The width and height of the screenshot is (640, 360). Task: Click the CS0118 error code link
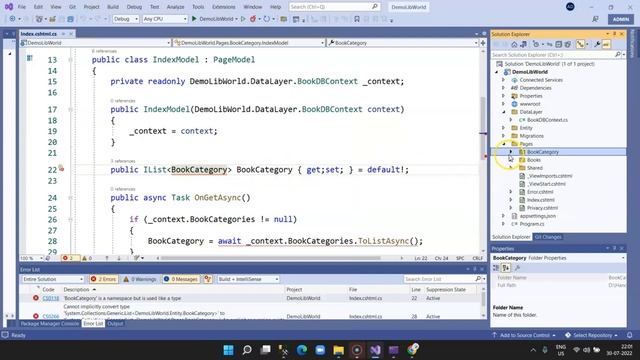pos(51,298)
